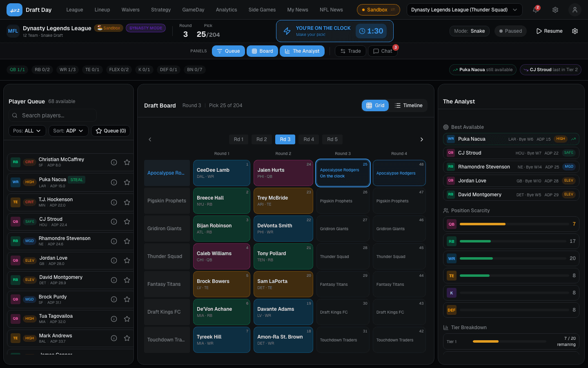Toggle the Chat panel
Viewport: 588px width, 368px height.
[x=383, y=51]
